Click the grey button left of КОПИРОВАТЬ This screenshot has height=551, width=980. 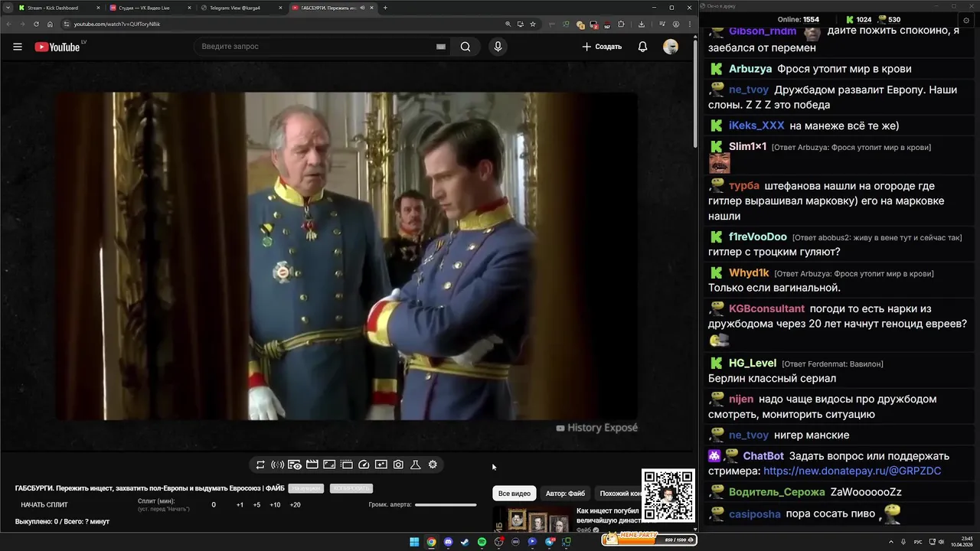(306, 488)
